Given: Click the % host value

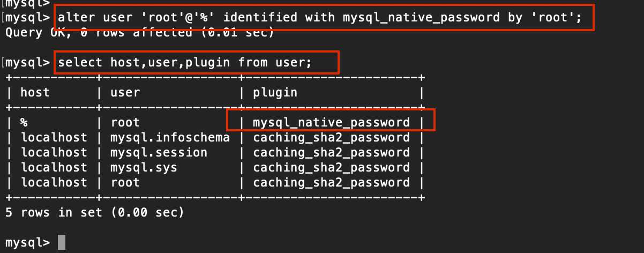Looking at the screenshot, I should click(x=24, y=123).
